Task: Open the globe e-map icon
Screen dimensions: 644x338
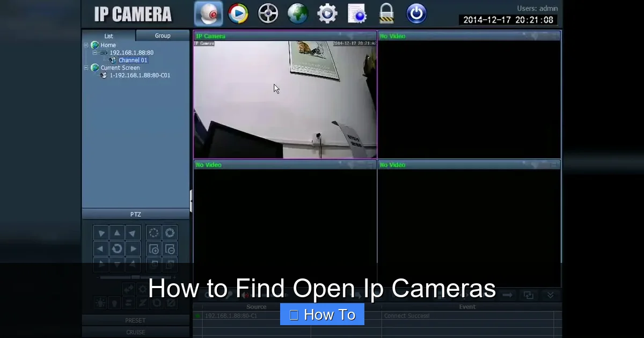Action: pyautogui.click(x=297, y=13)
